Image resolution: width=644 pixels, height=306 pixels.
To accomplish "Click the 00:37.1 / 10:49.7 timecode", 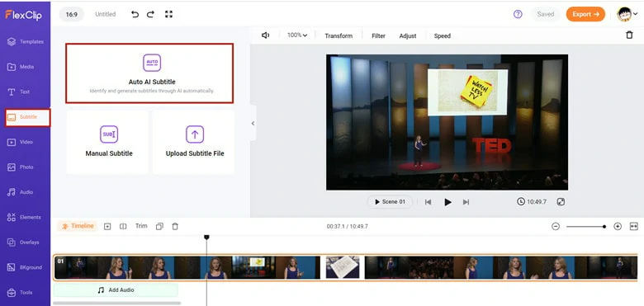I will coord(347,227).
